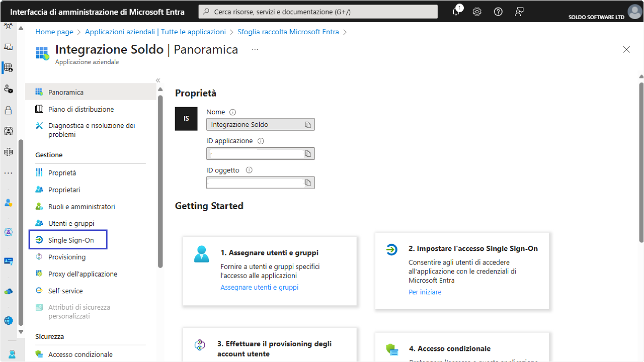
Task: Open the user account avatar
Action: click(635, 12)
